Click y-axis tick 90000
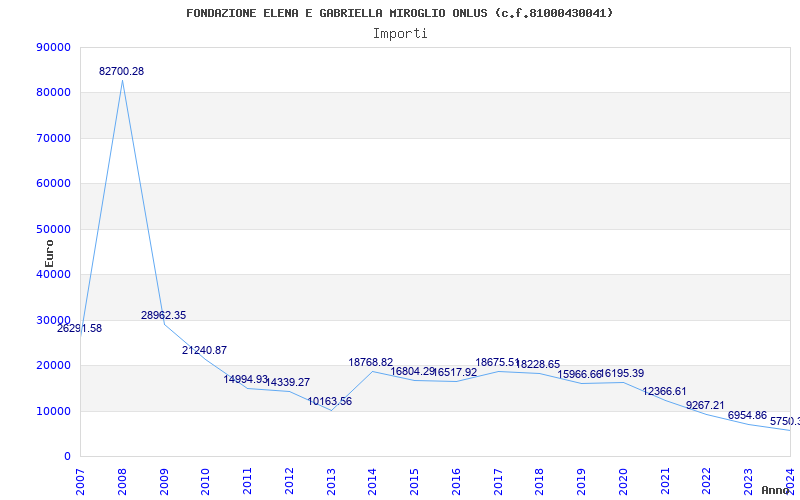The height and width of the screenshot is (500, 800). pos(54,47)
